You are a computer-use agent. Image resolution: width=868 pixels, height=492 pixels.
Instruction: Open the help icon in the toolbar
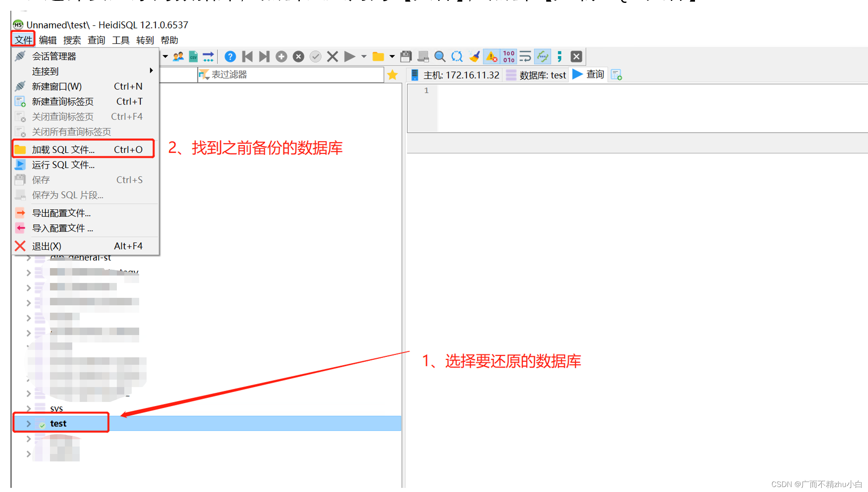pyautogui.click(x=230, y=57)
